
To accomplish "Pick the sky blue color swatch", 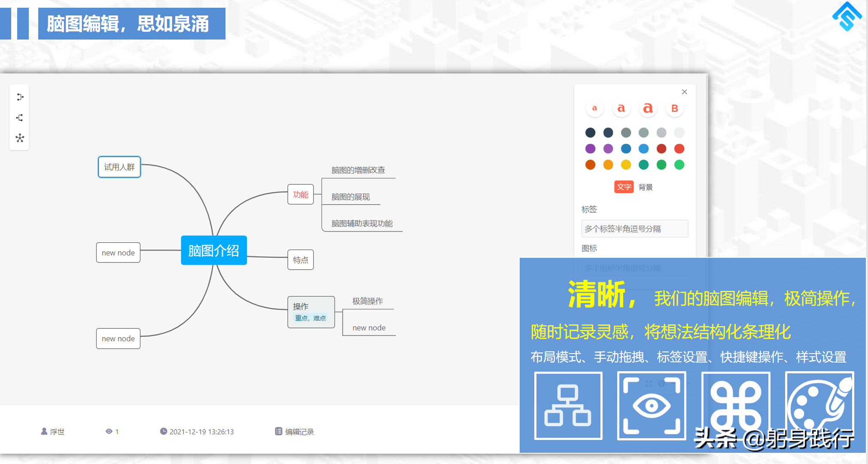I will click(644, 149).
